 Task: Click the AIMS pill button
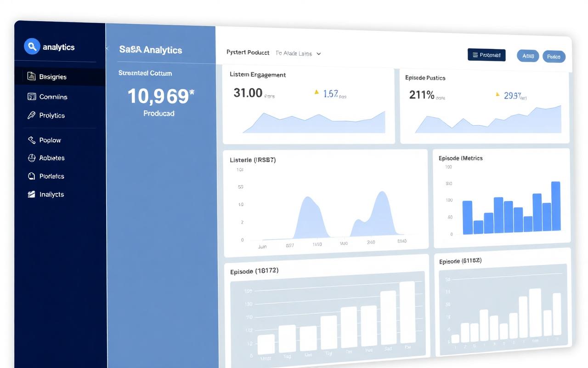[x=528, y=56]
